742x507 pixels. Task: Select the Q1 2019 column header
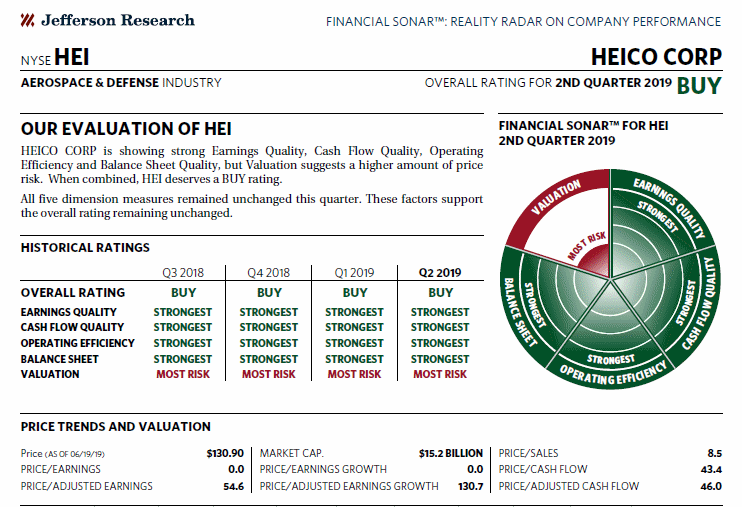(354, 273)
